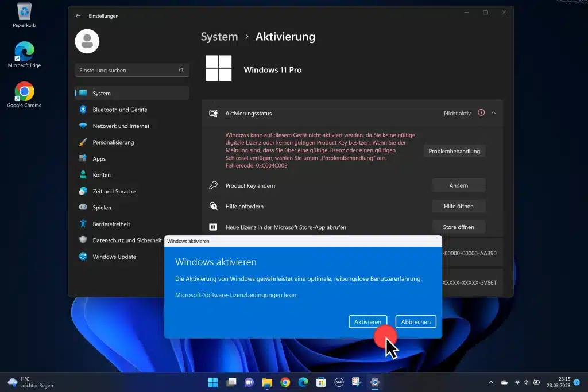
Task: Click the Wi-Fi tray icon
Action: (x=517, y=382)
